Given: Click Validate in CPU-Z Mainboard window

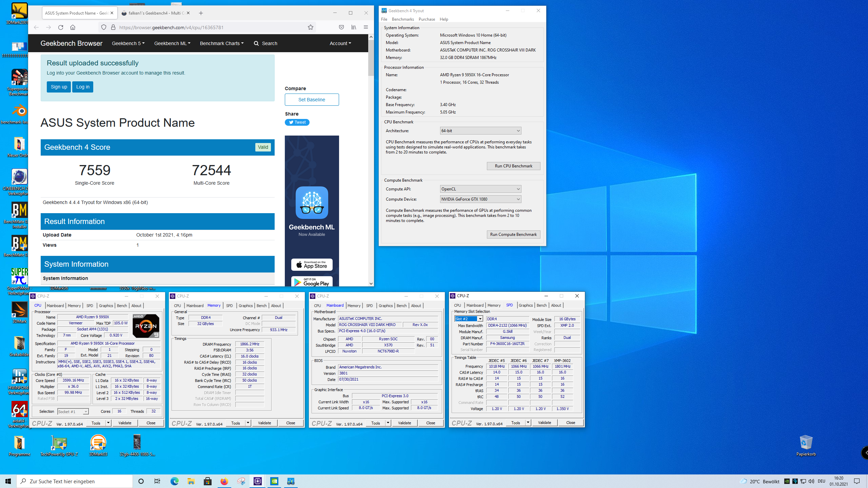Looking at the screenshot, I should [405, 423].
